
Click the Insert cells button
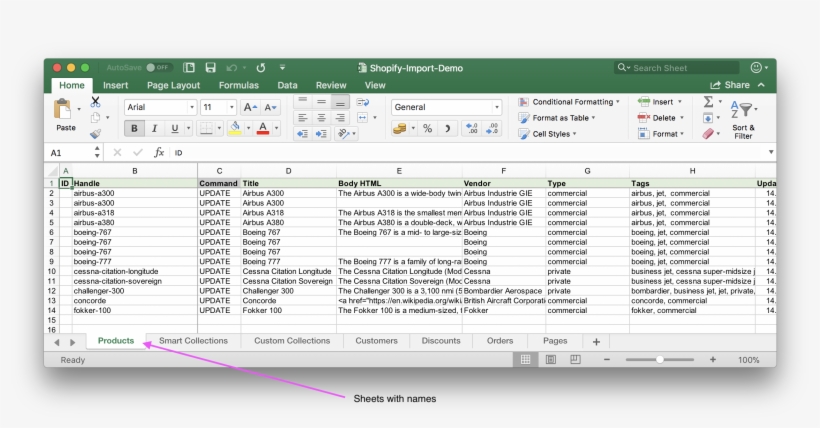[660, 102]
